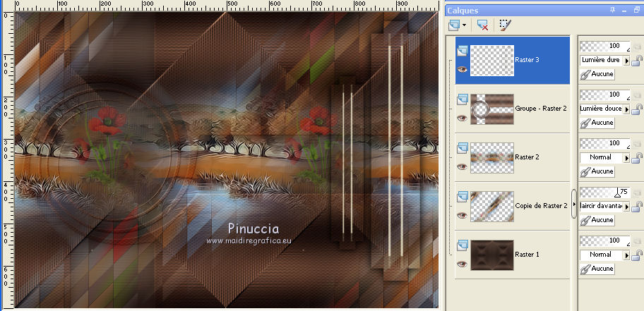This screenshot has width=644, height=311.
Task: Toggle visibility of the Raster 2 layer
Action: pyautogui.click(x=463, y=166)
